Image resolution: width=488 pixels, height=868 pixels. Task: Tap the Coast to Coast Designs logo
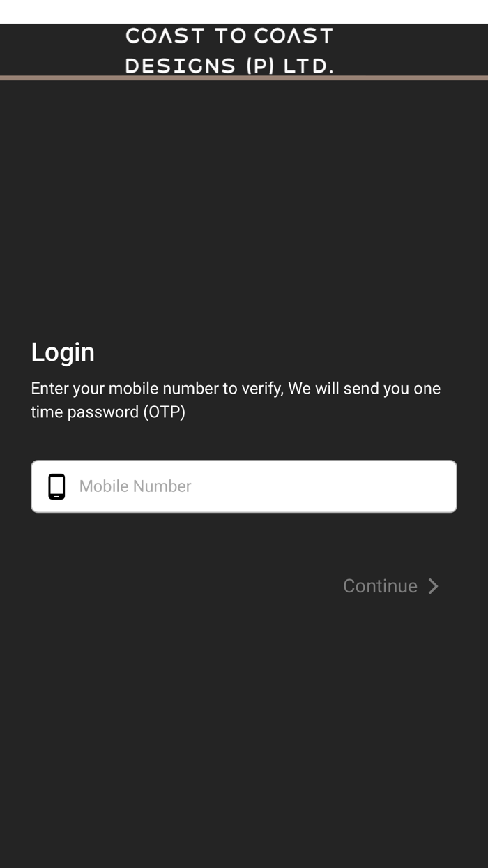[229, 50]
